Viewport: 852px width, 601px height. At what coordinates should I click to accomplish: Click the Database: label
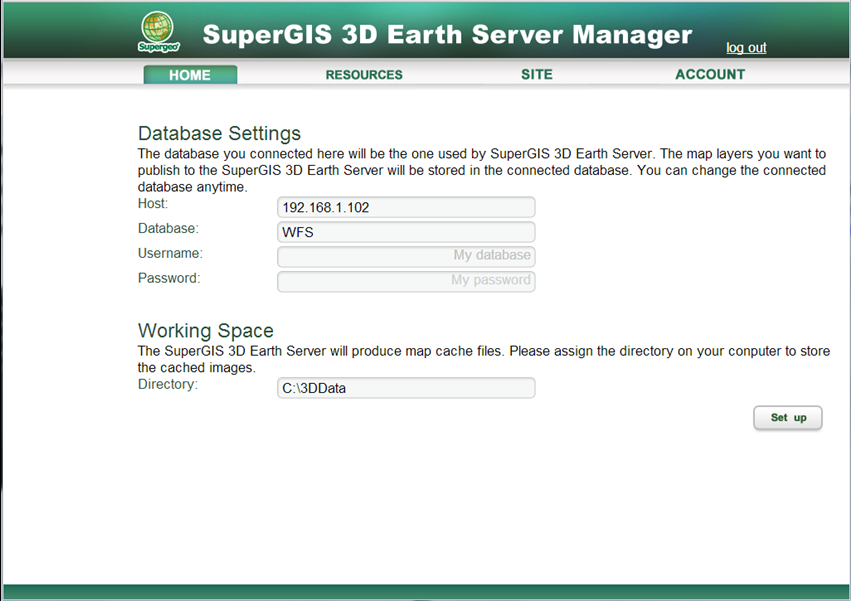point(168,229)
